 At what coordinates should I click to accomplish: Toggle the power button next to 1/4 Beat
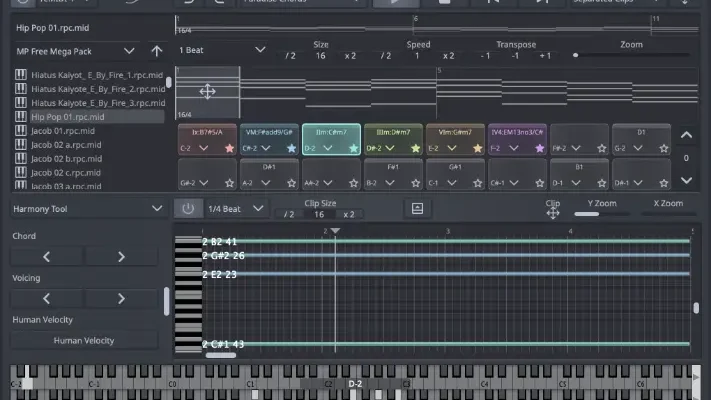[x=186, y=208]
